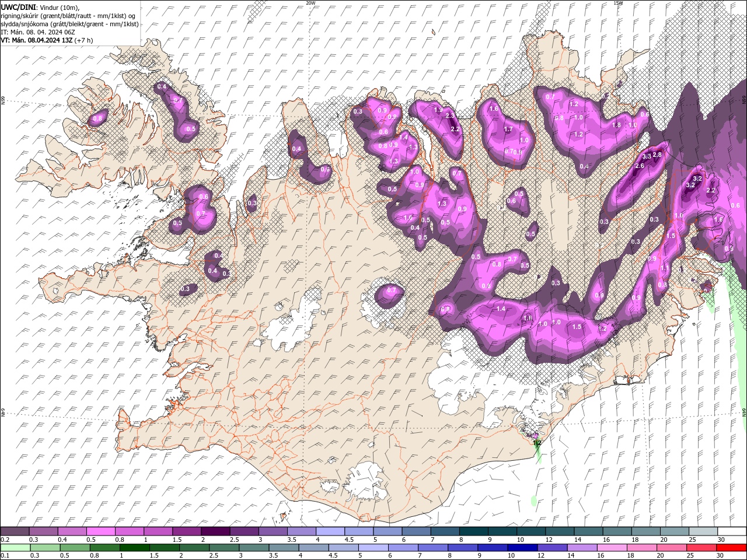The height and width of the screenshot is (560, 747).
Task: Click the snow legend swatch between 2 and 2.5
Action: pyautogui.click(x=216, y=531)
